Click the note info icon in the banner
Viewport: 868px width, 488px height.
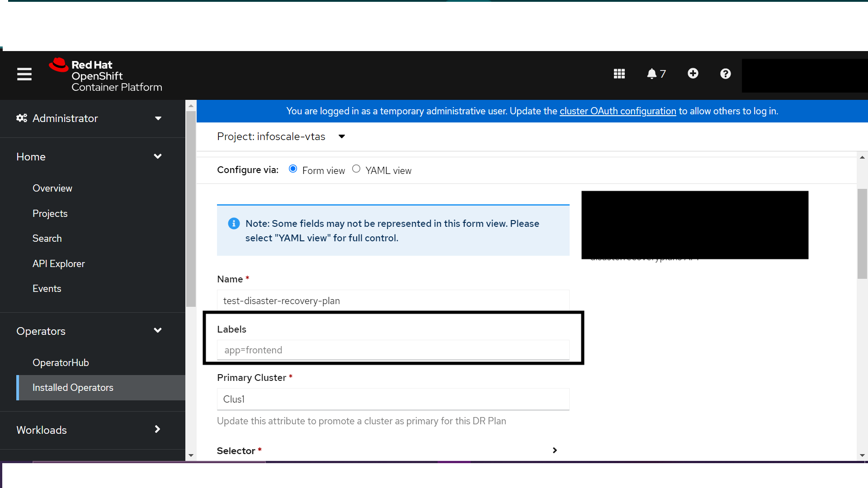tap(234, 223)
